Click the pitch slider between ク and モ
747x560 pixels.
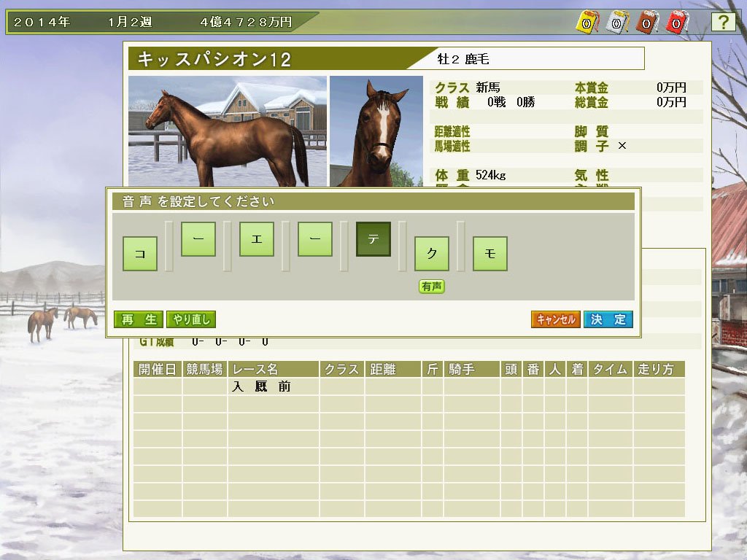pos(461,246)
